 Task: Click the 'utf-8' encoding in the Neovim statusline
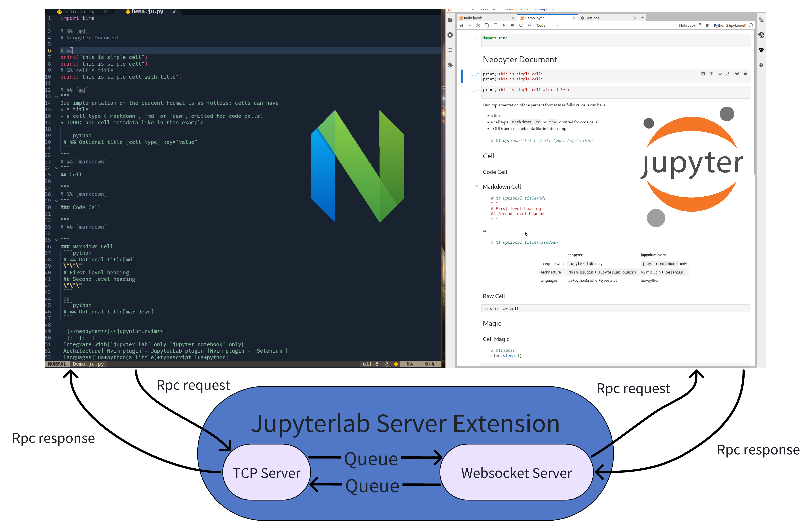371,364
